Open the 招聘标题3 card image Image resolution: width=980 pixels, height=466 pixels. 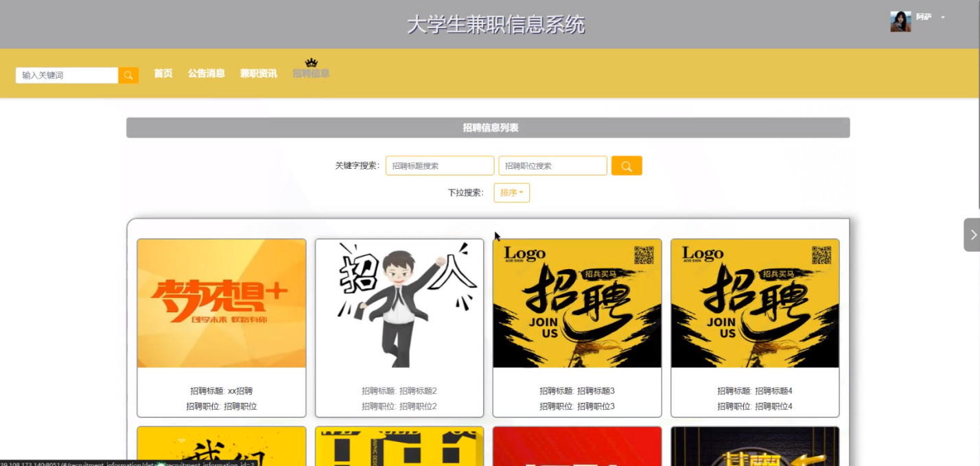[x=577, y=303]
